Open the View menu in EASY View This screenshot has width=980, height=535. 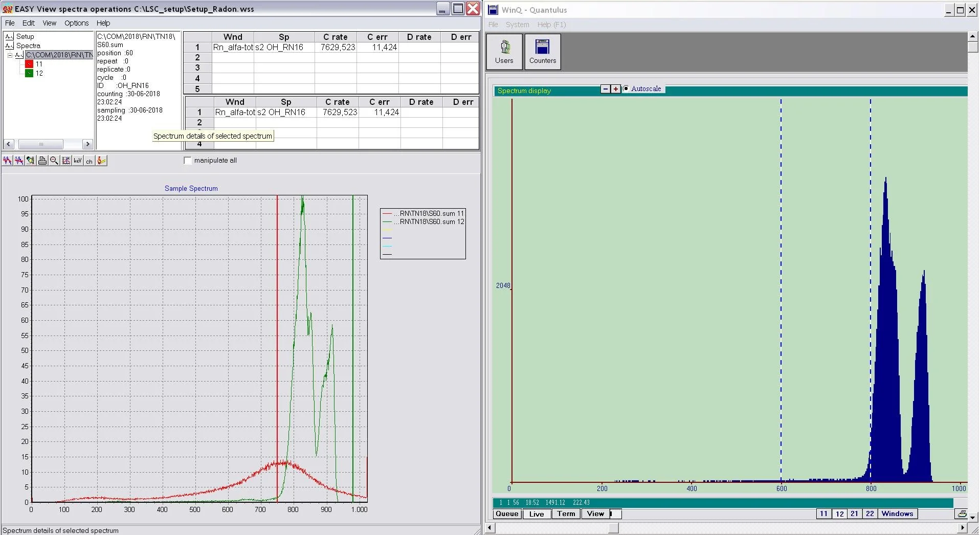50,23
